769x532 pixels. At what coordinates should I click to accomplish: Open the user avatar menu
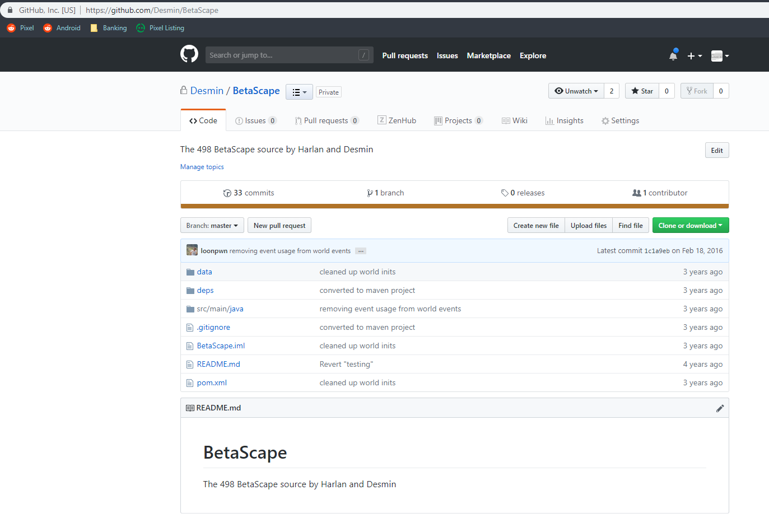[x=720, y=55]
